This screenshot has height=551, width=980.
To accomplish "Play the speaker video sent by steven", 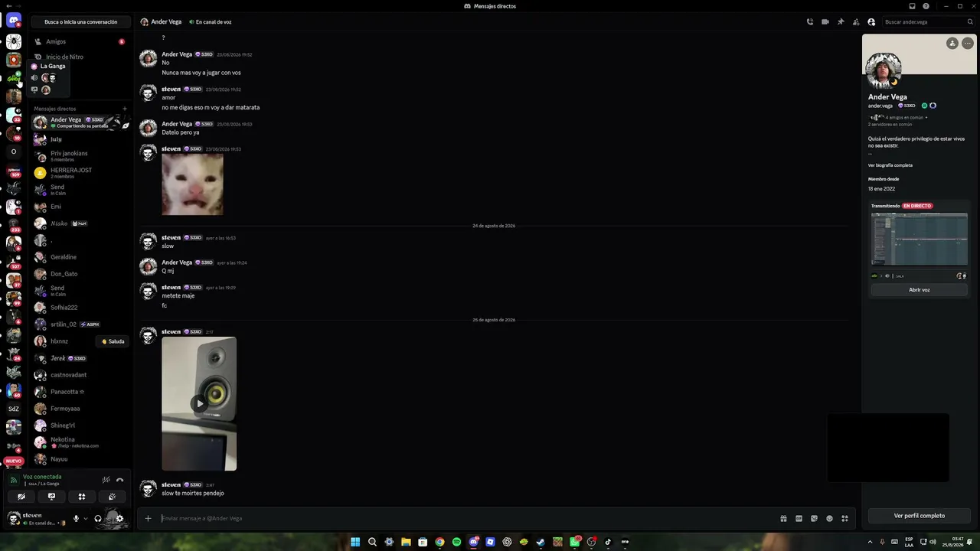I will click(199, 403).
